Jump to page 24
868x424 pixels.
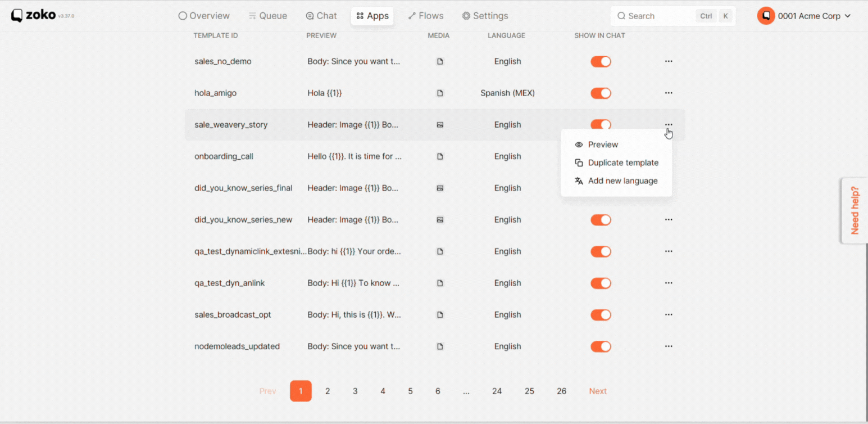[497, 391]
